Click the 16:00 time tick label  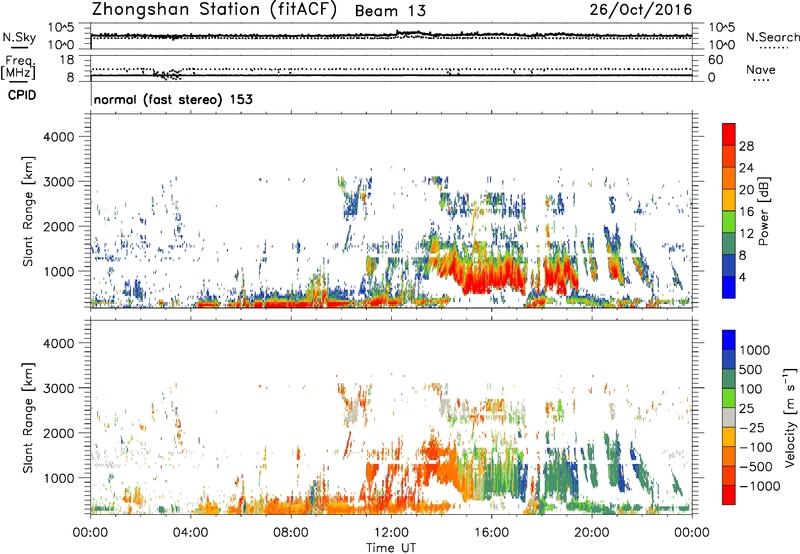[x=491, y=533]
